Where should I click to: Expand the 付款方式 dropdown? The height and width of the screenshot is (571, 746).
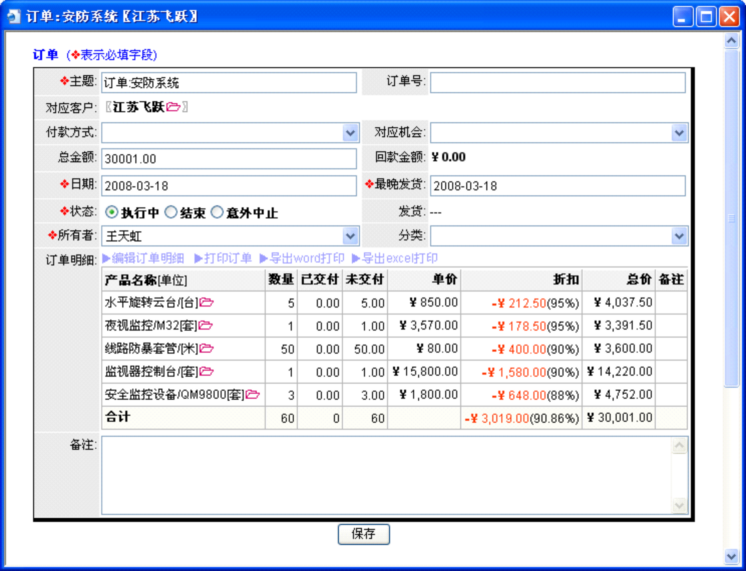[350, 132]
